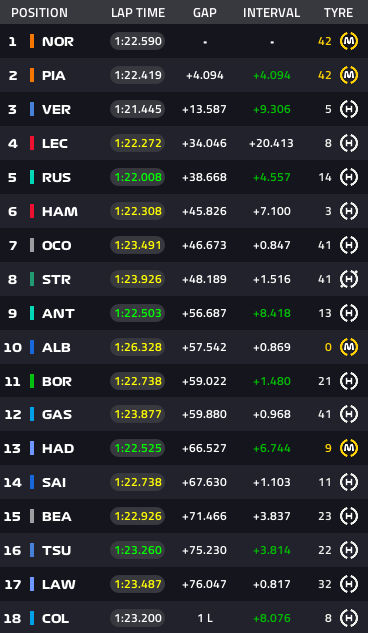Click NOR's medium tyre icon
The width and height of the screenshot is (368, 633).
[x=349, y=42]
